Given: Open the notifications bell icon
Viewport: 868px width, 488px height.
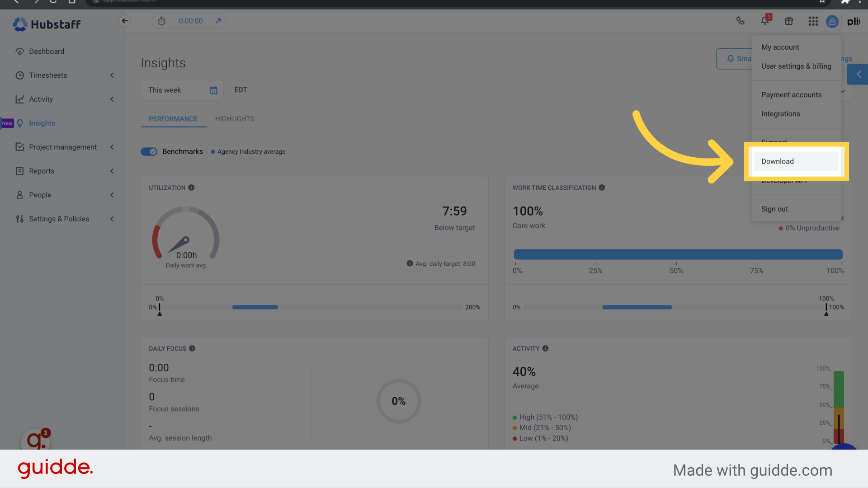Looking at the screenshot, I should (x=765, y=21).
